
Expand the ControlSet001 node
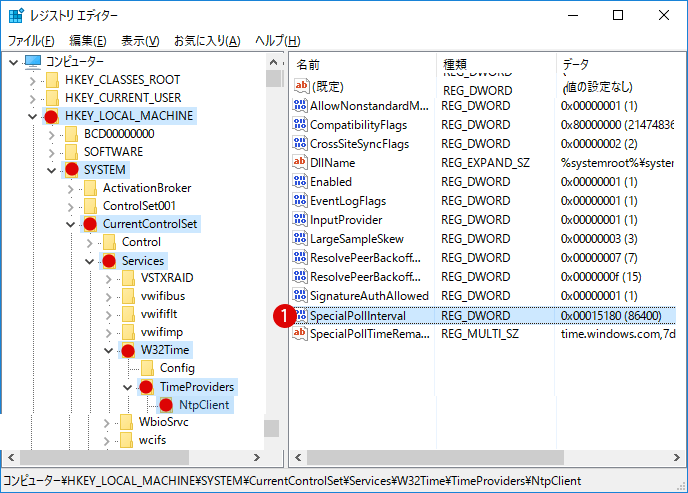pyautogui.click(x=70, y=206)
